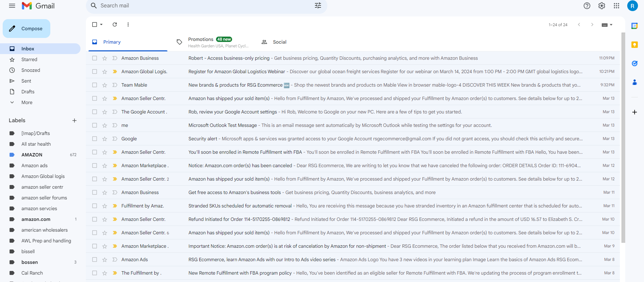Click the Compose button
Viewport: 644px width, 282px height.
click(x=26, y=29)
